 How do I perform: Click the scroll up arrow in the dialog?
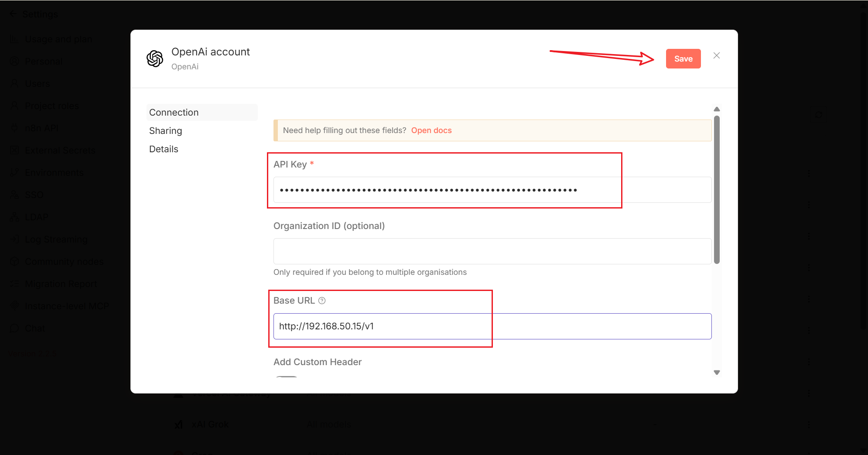click(717, 109)
